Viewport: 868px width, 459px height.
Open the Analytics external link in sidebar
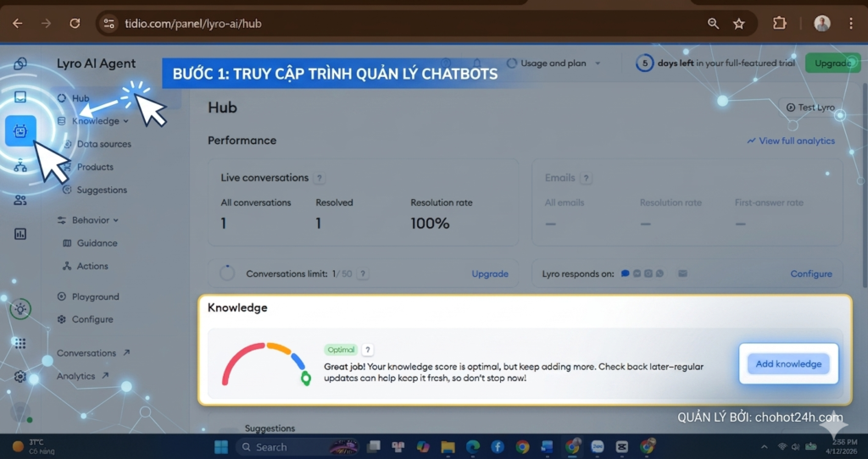click(82, 376)
